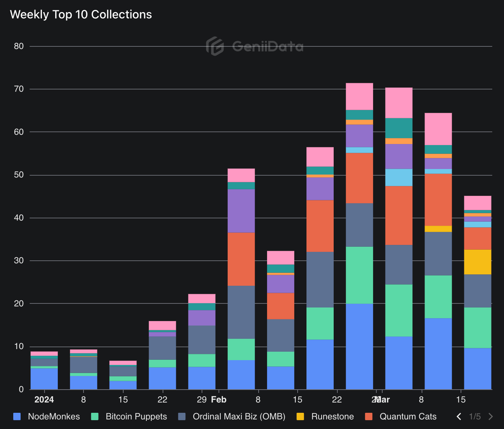The width and height of the screenshot is (504, 429).
Task: Click the green Bitcoin Puppets segment in last bar
Action: [478, 328]
